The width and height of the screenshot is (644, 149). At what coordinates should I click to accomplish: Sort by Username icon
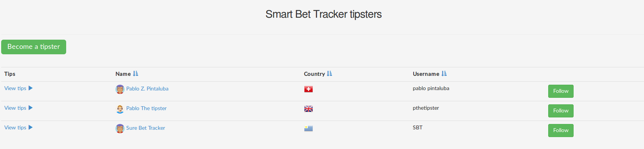444,74
